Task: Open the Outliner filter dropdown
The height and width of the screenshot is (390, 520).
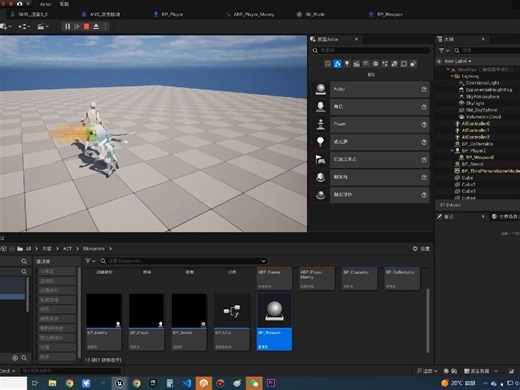Action: (444, 50)
